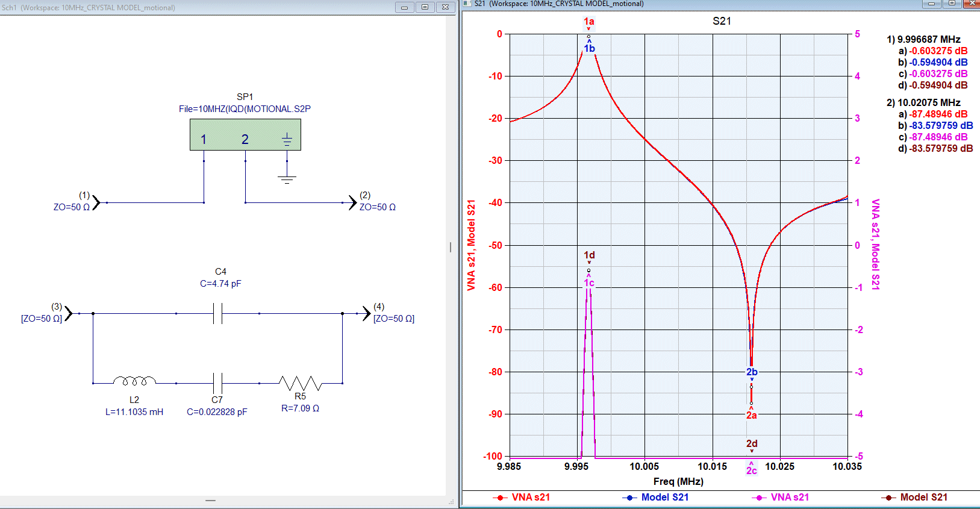Viewport: 980px width, 509px height.
Task: Click [ZO=50 Ω] label at port 3
Action: click(42, 319)
